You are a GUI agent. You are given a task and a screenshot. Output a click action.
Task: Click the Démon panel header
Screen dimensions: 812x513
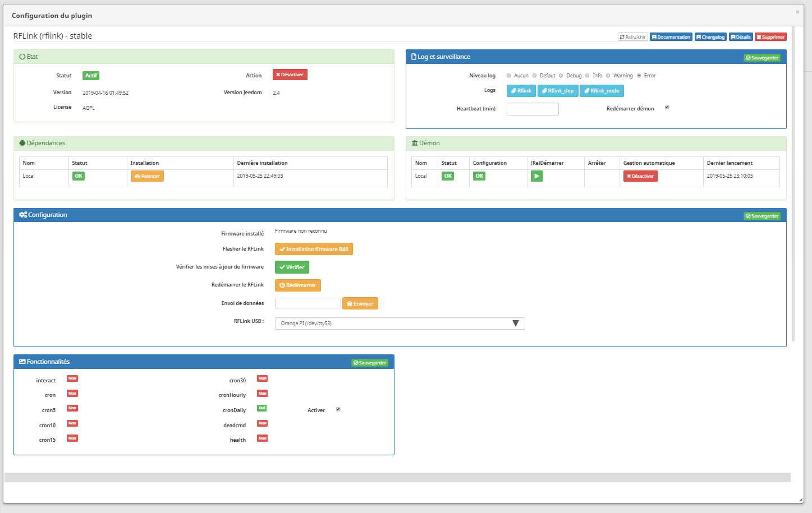[596, 144]
